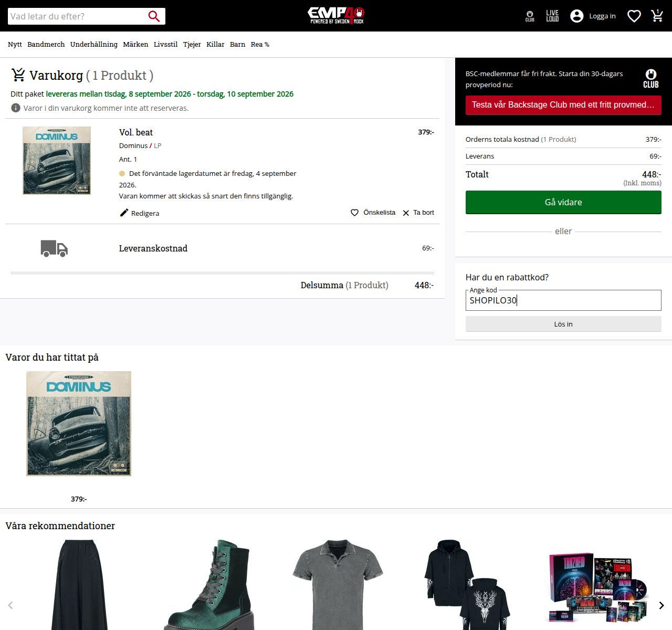
Task: Open the Killar menu
Action: coord(215,45)
